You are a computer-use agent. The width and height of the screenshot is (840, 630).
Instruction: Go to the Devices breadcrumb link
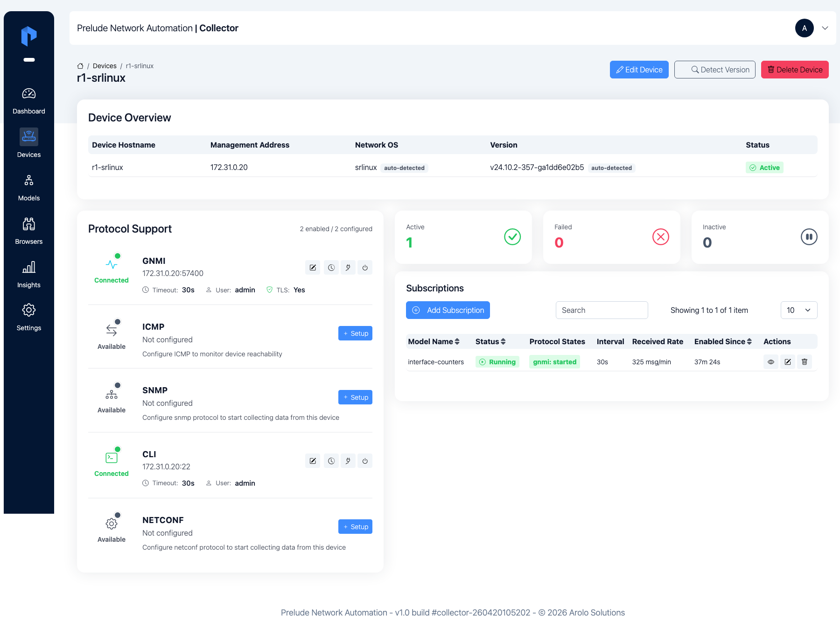point(105,66)
